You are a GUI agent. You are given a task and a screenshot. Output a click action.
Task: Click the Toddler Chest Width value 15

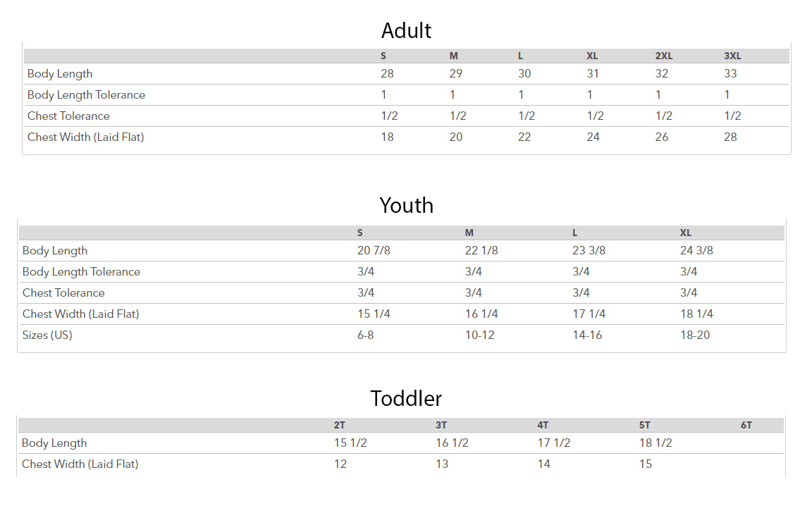(646, 464)
